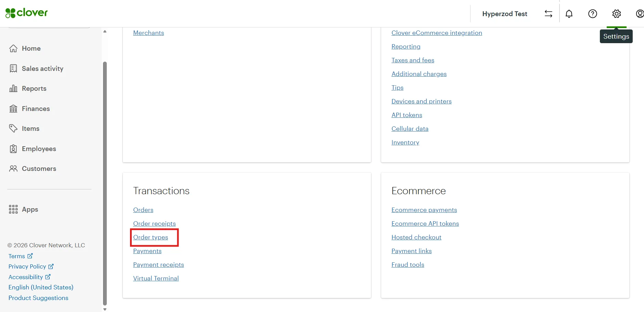Open Items in the sidebar

click(x=24, y=128)
